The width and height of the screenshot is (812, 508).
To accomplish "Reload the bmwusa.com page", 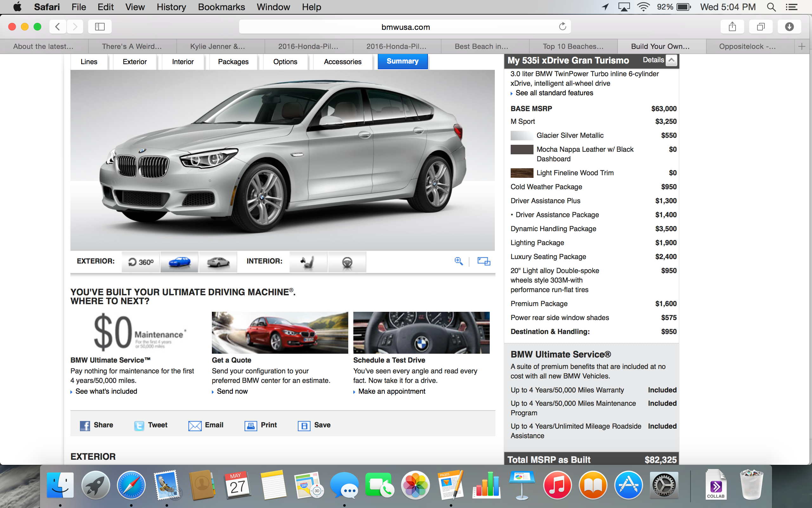I will pyautogui.click(x=562, y=27).
